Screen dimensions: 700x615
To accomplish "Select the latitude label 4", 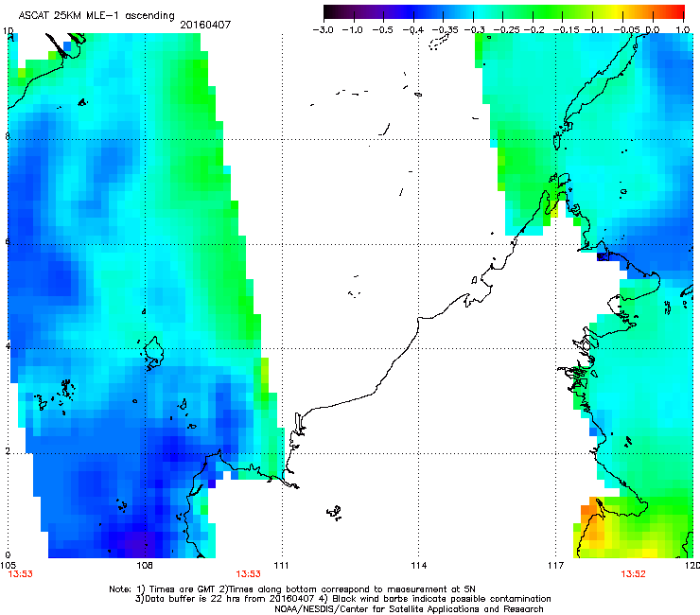I will pos(8,346).
